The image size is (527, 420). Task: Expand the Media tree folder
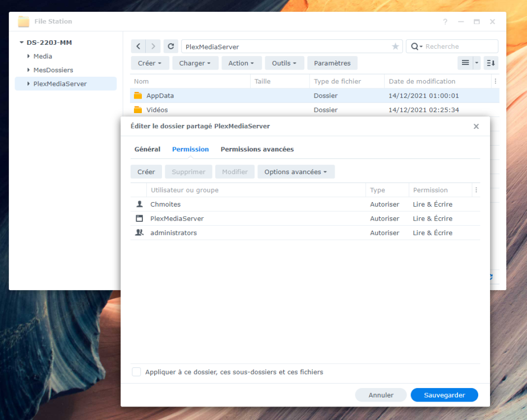(29, 56)
